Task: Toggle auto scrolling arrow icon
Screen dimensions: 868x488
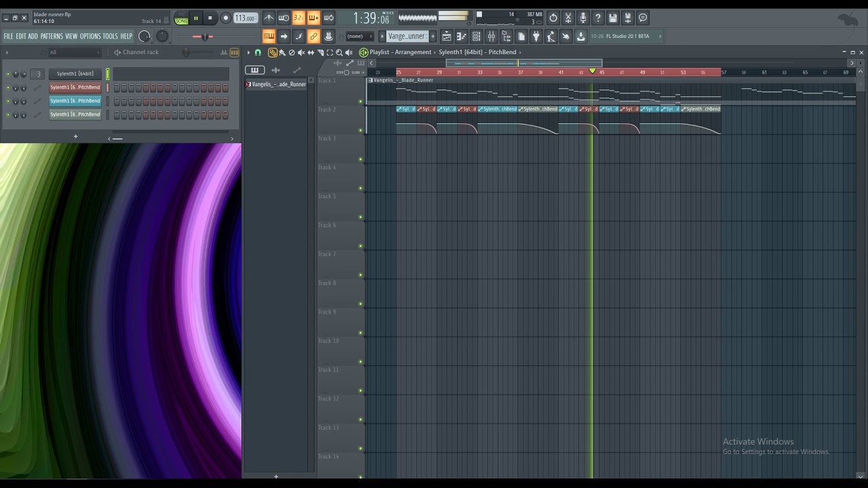Action: [283, 37]
